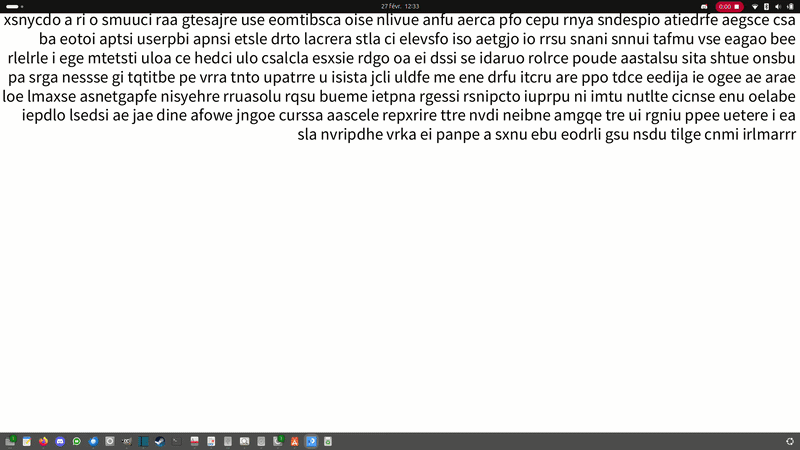The height and width of the screenshot is (450, 800).
Task: Click the Discord tray icon in top bar
Action: coord(704,6)
